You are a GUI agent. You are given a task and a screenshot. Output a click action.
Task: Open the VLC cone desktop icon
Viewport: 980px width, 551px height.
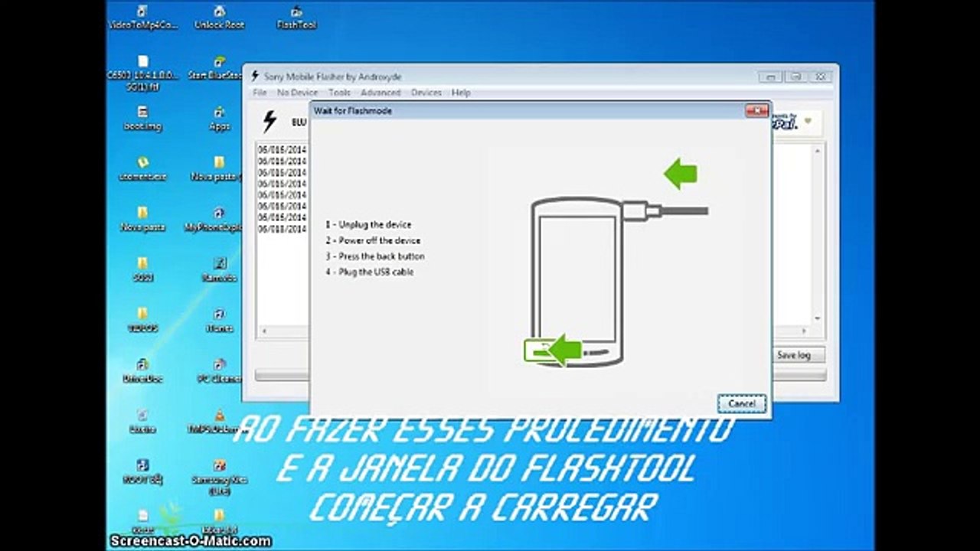[x=217, y=421]
